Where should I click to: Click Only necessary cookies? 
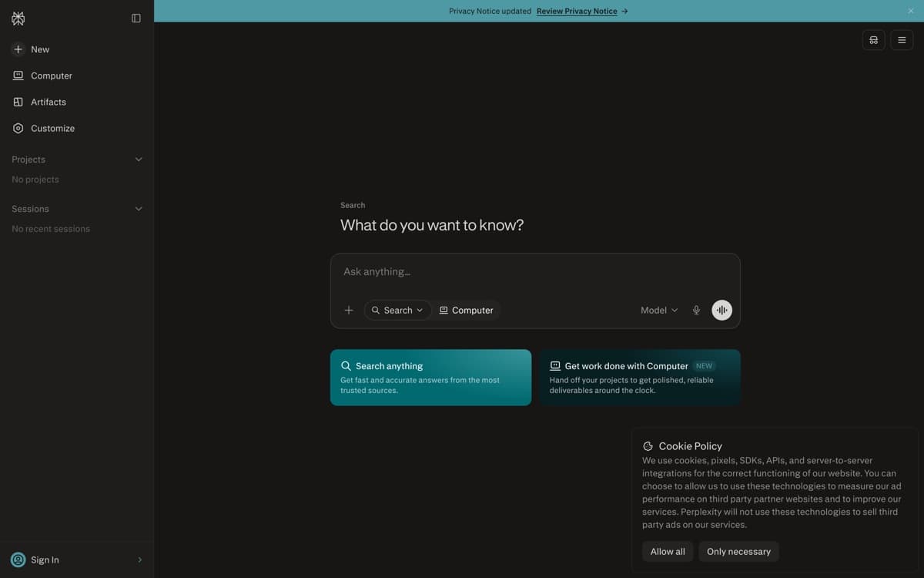coord(738,552)
